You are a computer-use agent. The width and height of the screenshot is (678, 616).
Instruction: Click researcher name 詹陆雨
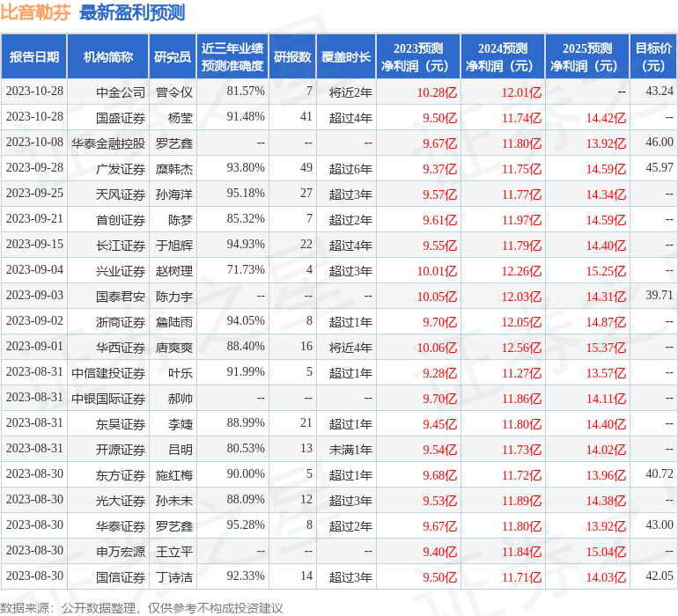click(173, 321)
